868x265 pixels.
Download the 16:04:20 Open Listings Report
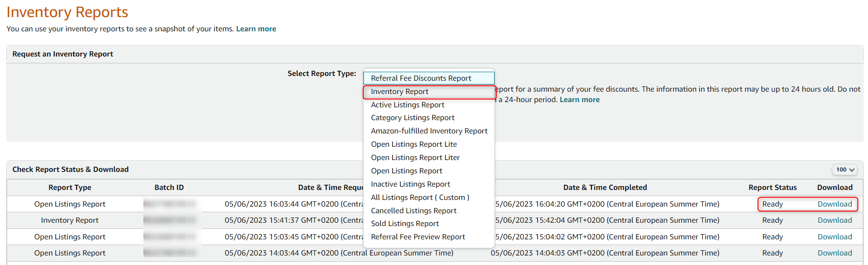point(834,204)
